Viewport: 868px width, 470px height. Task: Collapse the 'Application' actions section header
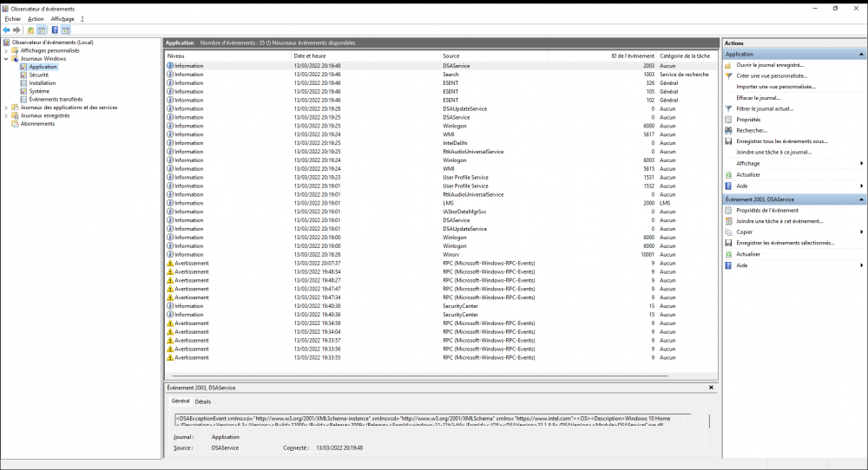pyautogui.click(x=861, y=54)
